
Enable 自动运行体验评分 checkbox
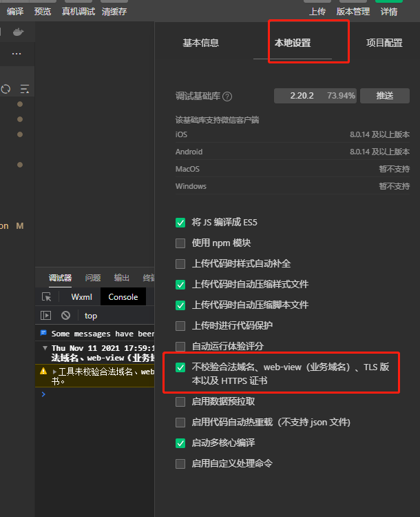point(180,347)
